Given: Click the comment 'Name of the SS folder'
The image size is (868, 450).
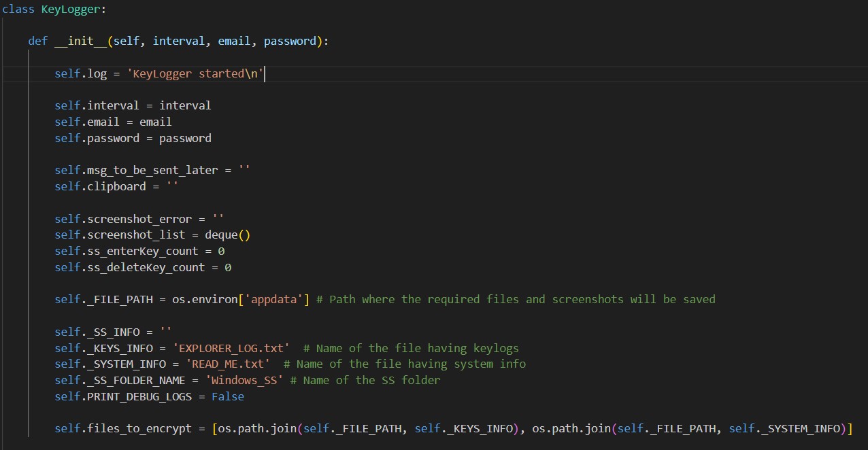Looking at the screenshot, I should (365, 380).
